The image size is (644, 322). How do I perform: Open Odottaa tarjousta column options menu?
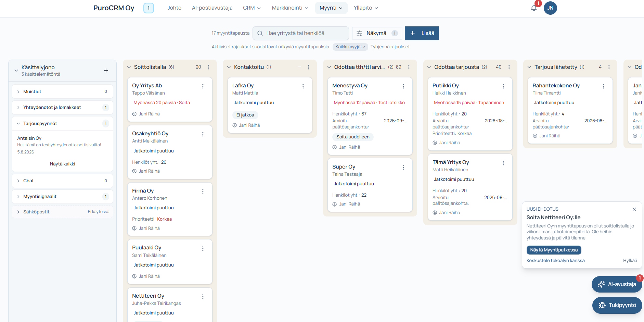509,67
